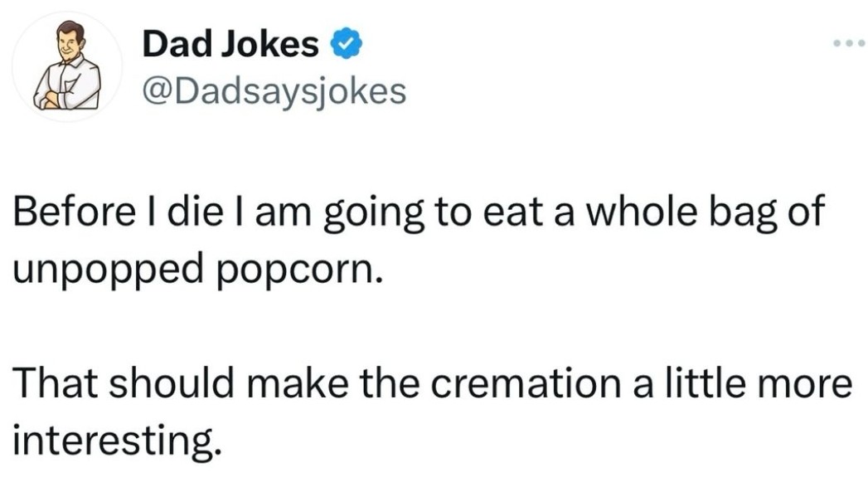Click the word "should" in the second paragraph

click(171, 383)
